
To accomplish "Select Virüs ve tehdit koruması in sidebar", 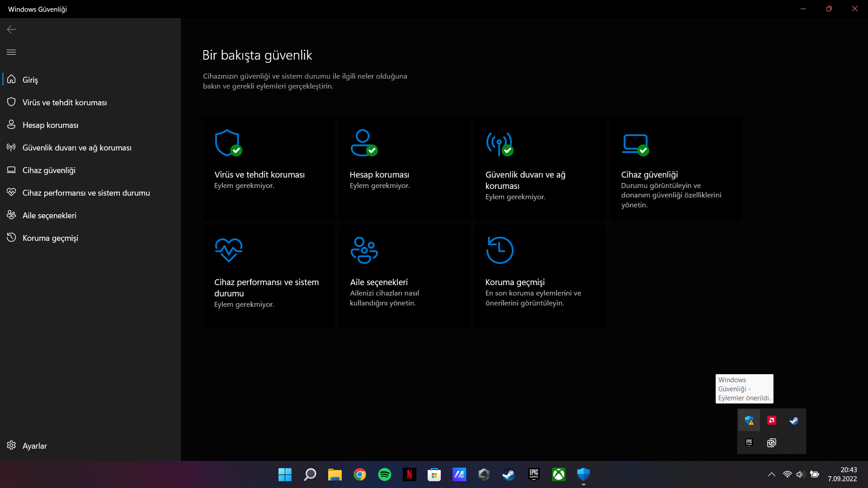I will (x=65, y=103).
